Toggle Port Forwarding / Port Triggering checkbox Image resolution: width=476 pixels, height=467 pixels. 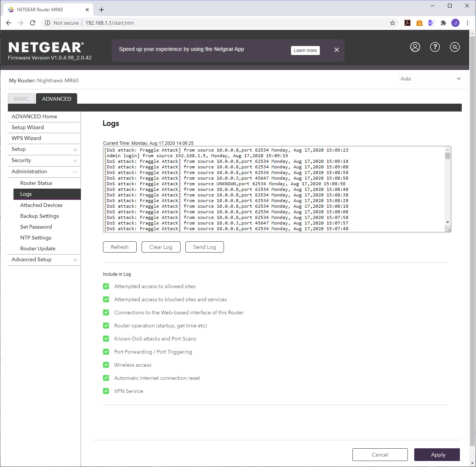106,352
